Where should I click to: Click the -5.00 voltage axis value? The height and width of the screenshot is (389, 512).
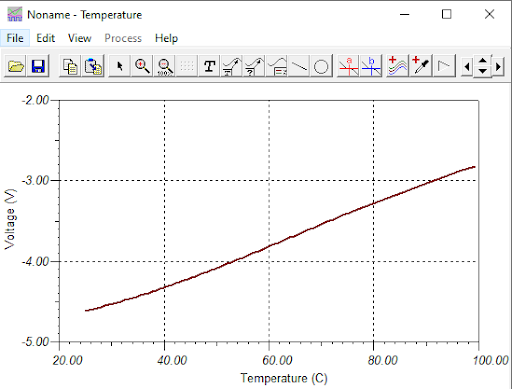(x=36, y=342)
